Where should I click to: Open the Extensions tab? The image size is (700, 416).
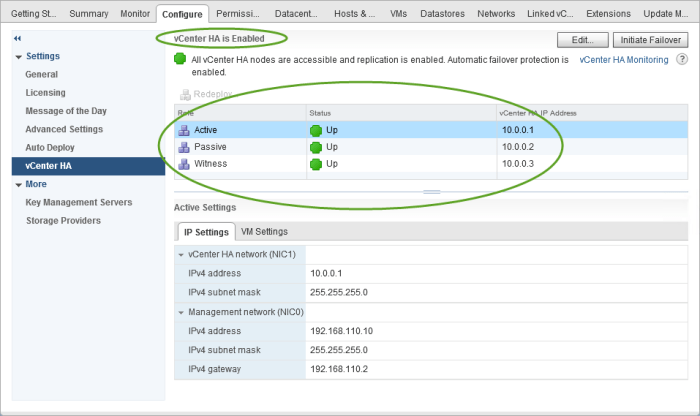coord(608,14)
